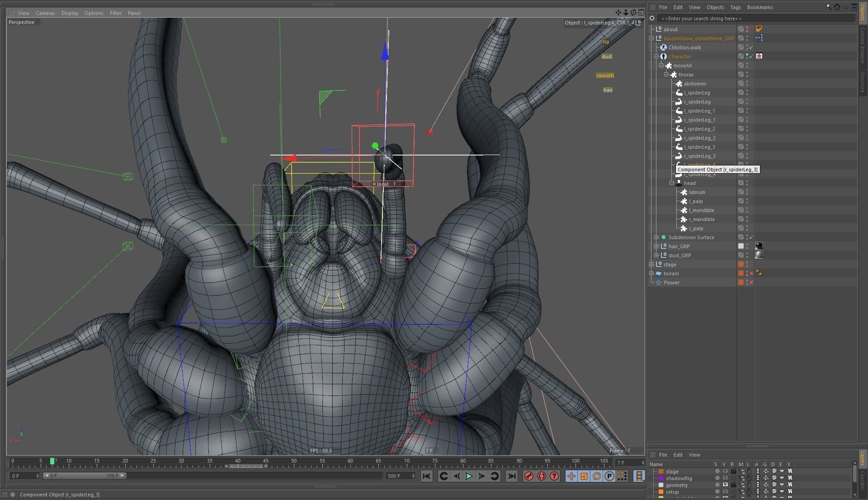The image size is (868, 500).
Task: Toggle visibility dots for about object
Action: [x=747, y=29]
